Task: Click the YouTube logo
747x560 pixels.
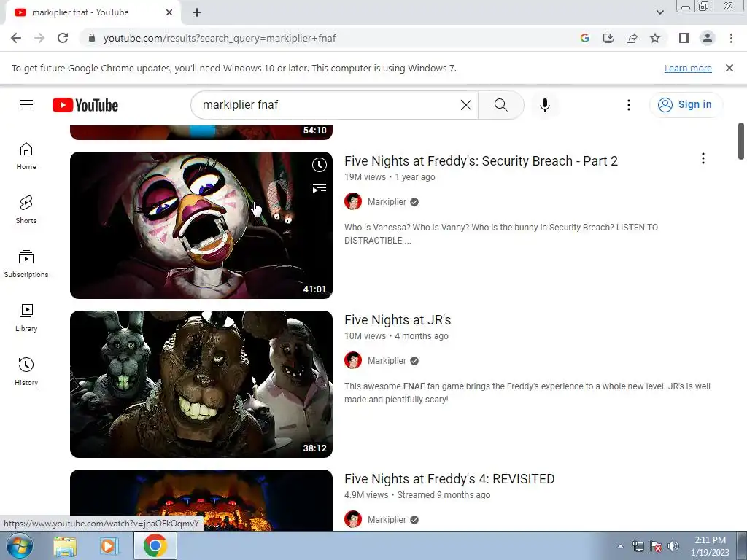Action: [85, 105]
